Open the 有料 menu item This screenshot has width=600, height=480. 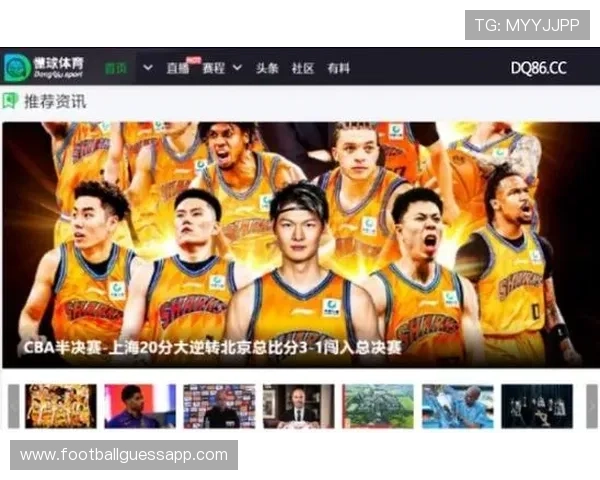click(339, 68)
